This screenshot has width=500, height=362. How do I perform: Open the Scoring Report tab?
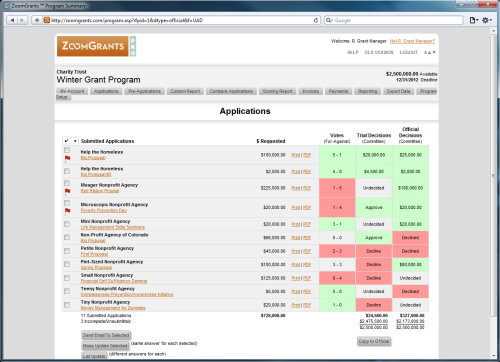(277, 91)
